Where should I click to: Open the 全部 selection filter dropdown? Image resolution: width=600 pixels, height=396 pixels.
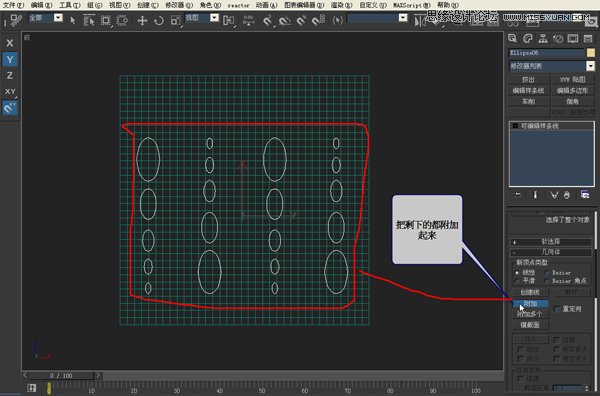pos(58,18)
